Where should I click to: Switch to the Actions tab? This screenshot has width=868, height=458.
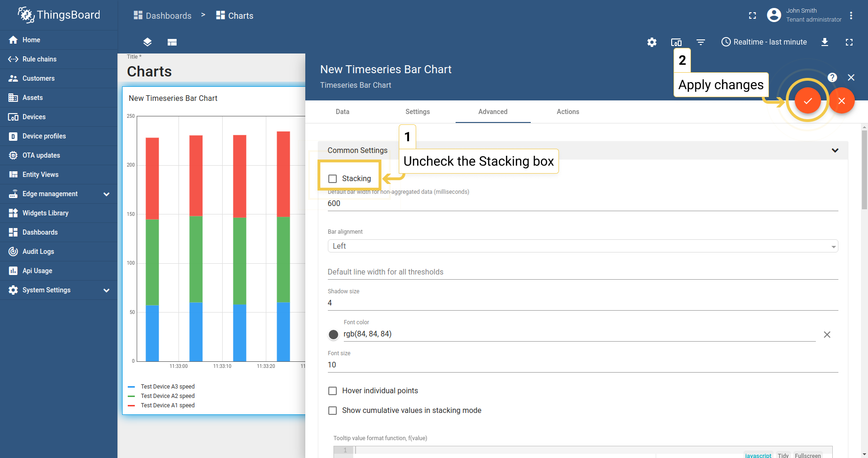pos(567,112)
